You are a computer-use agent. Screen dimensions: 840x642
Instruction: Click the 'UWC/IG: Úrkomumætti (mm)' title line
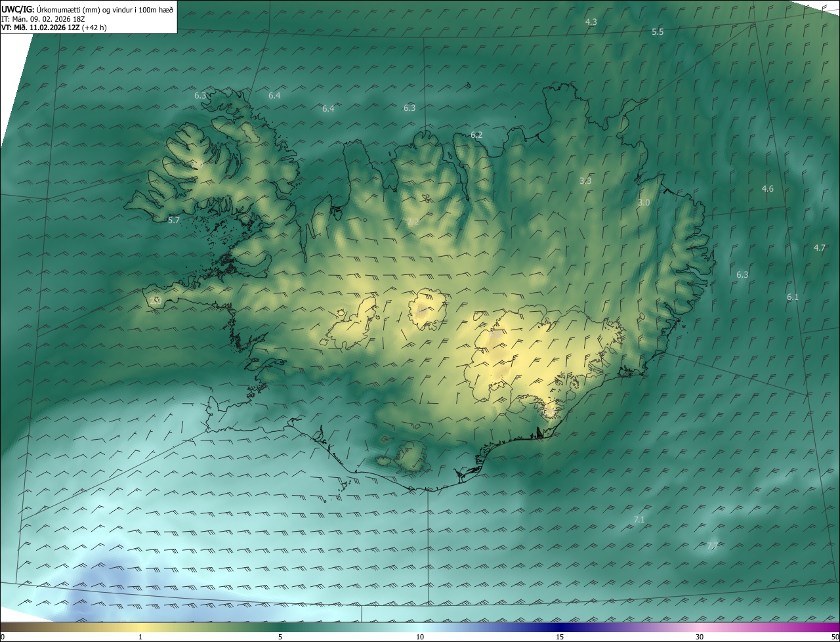pyautogui.click(x=87, y=9)
